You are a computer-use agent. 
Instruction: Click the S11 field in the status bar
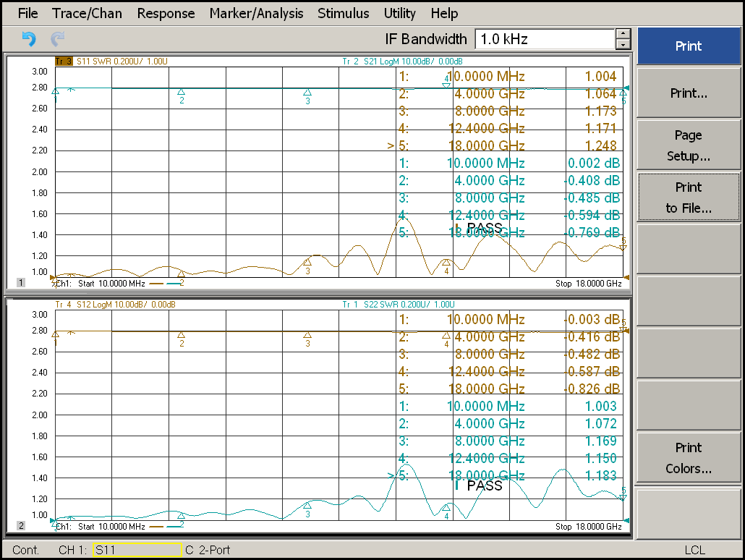[136, 550]
